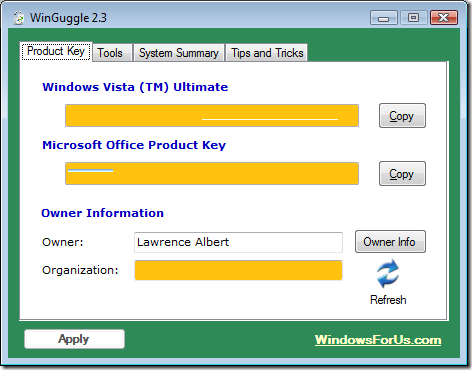Copy the Windows Vista product key
Viewport: 472px width, 370px height.
(402, 116)
